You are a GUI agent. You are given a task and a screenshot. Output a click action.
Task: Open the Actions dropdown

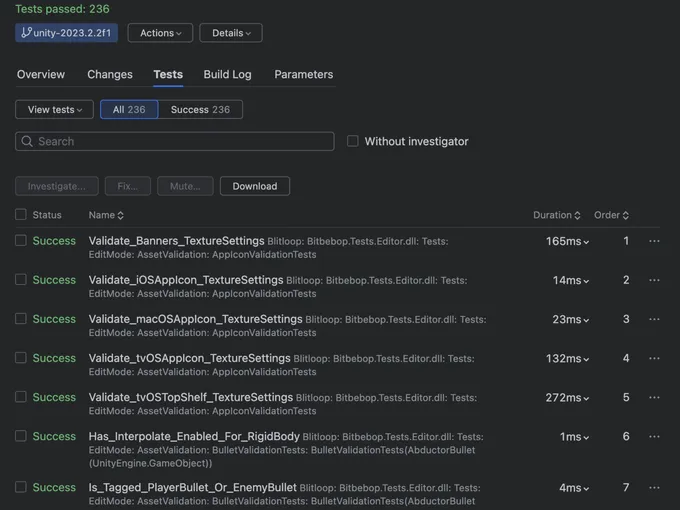point(160,33)
